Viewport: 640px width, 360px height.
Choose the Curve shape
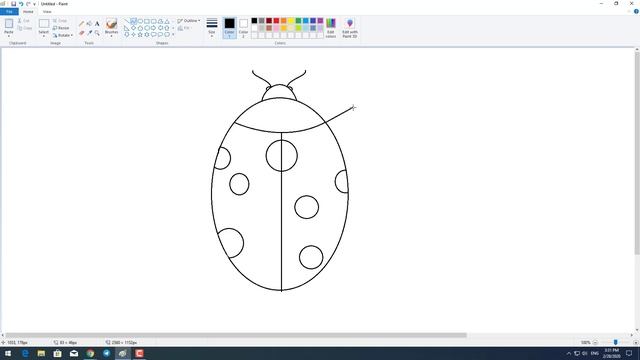point(133,21)
